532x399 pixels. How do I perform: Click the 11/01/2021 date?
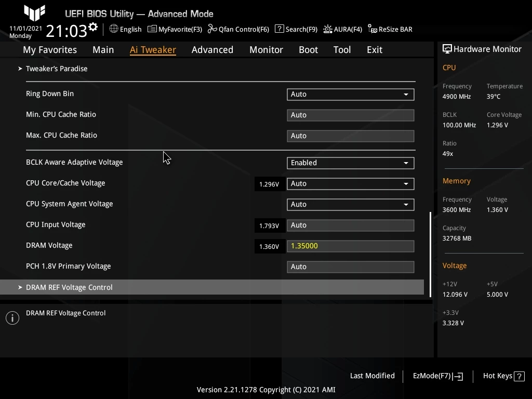point(26,29)
